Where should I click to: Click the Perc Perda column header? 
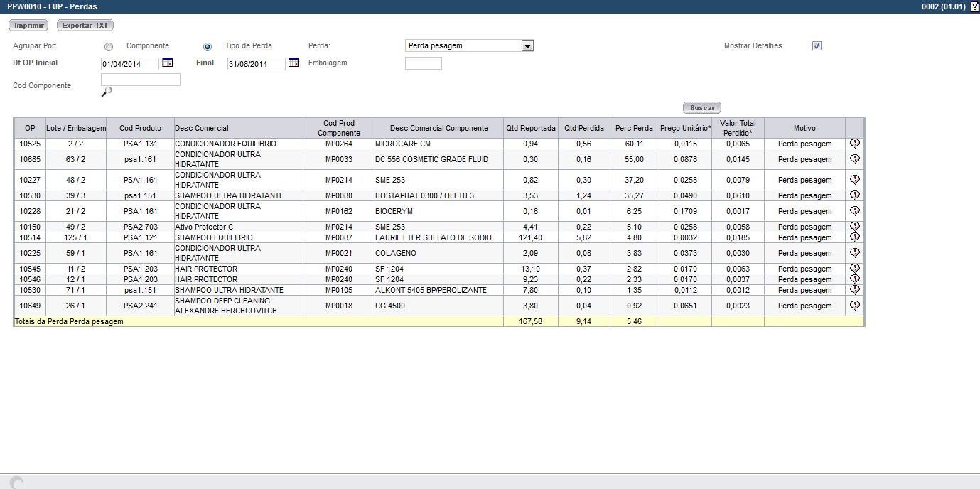pos(634,129)
